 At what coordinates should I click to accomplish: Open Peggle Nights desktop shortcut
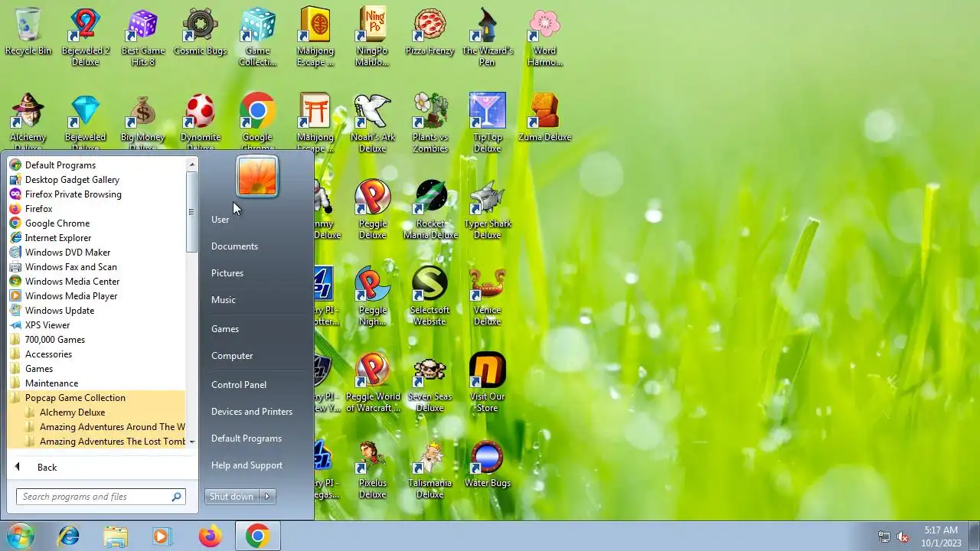pyautogui.click(x=373, y=296)
